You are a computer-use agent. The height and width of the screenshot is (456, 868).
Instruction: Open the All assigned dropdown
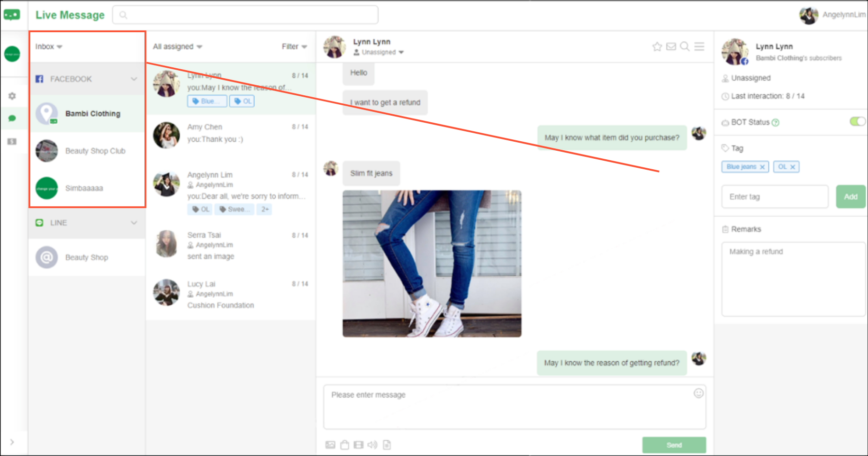coord(177,46)
